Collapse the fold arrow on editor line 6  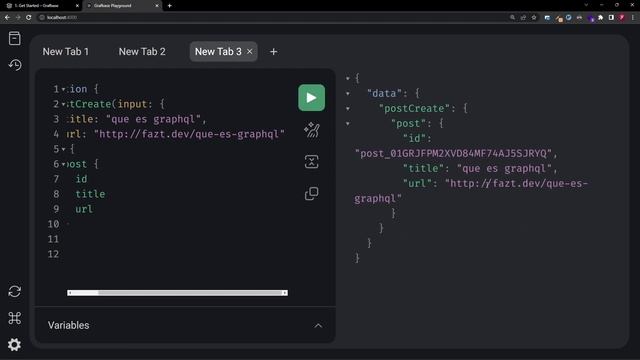coord(63,164)
